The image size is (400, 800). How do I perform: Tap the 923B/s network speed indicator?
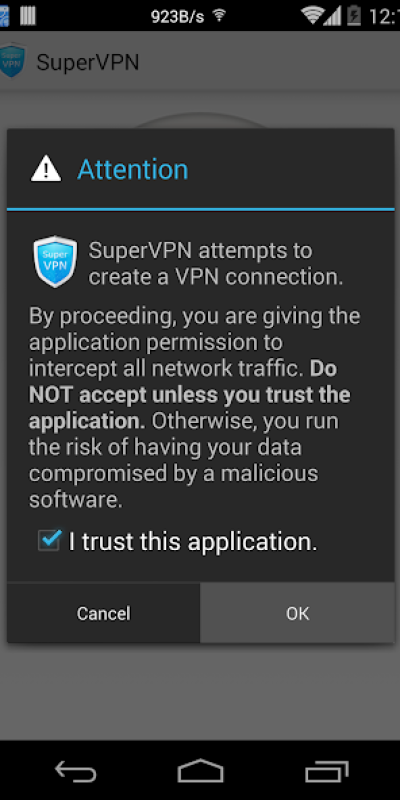(x=178, y=17)
